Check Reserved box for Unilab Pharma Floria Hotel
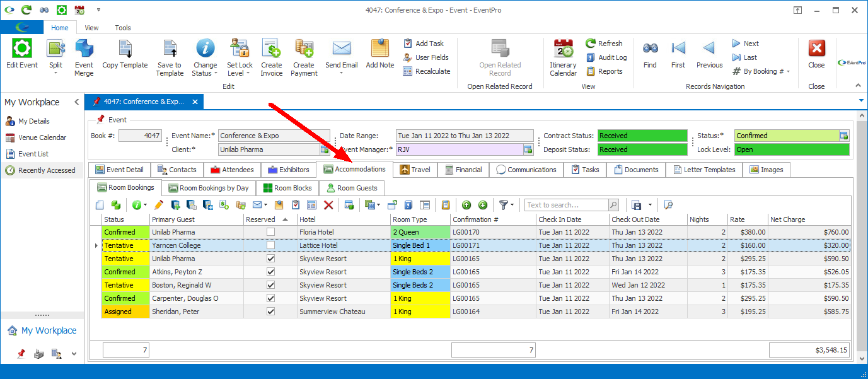This screenshot has width=868, height=379. 271,232
